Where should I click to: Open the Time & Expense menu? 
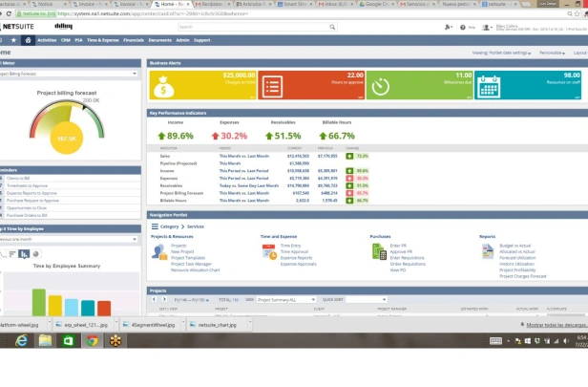point(103,40)
